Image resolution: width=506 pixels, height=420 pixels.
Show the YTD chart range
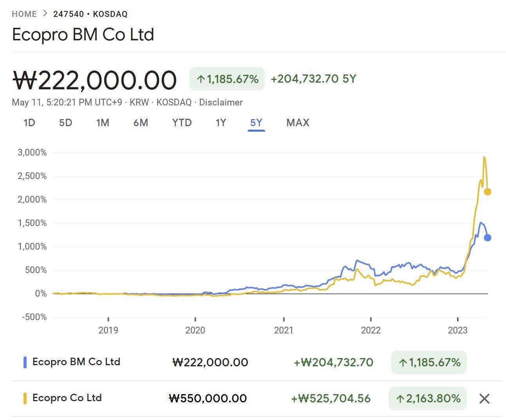[x=182, y=123]
